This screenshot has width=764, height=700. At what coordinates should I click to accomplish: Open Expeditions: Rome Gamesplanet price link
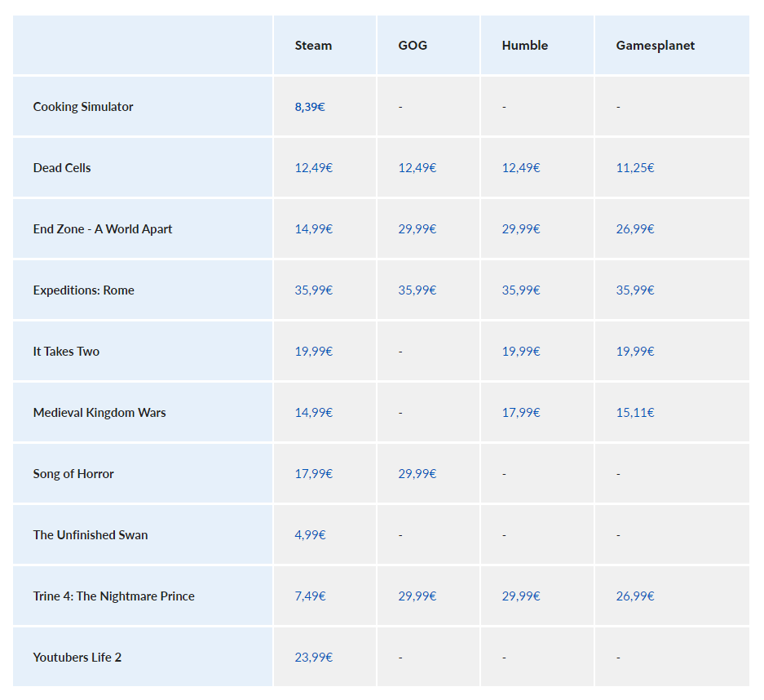tap(635, 290)
